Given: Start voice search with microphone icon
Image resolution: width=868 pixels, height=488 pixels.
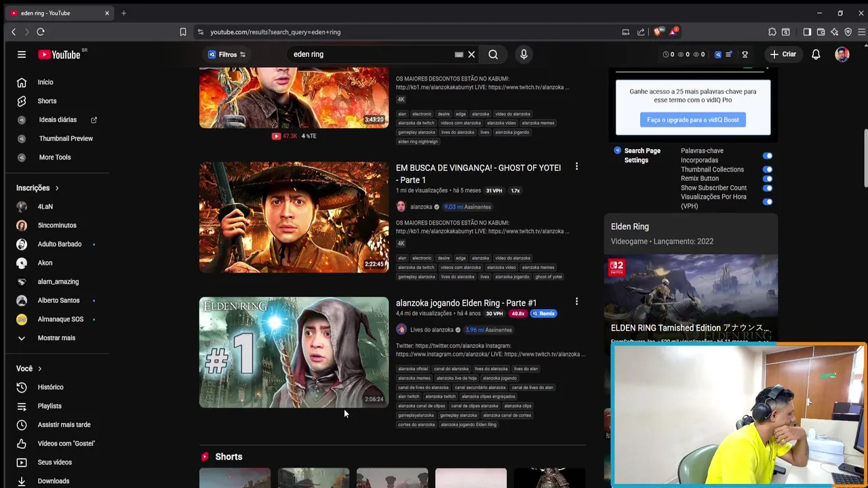Looking at the screenshot, I should tap(524, 54).
